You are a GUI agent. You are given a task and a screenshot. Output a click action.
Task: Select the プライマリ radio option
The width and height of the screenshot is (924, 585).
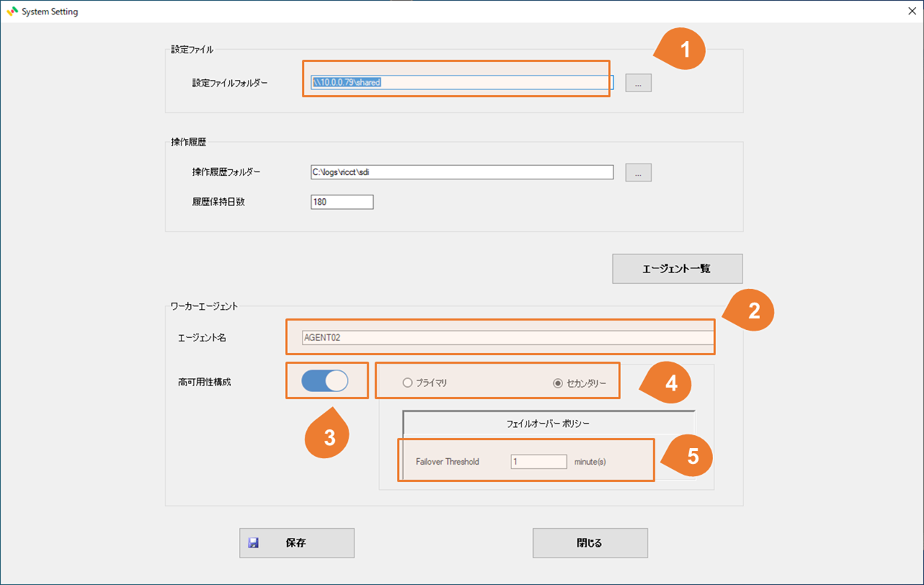425,383
